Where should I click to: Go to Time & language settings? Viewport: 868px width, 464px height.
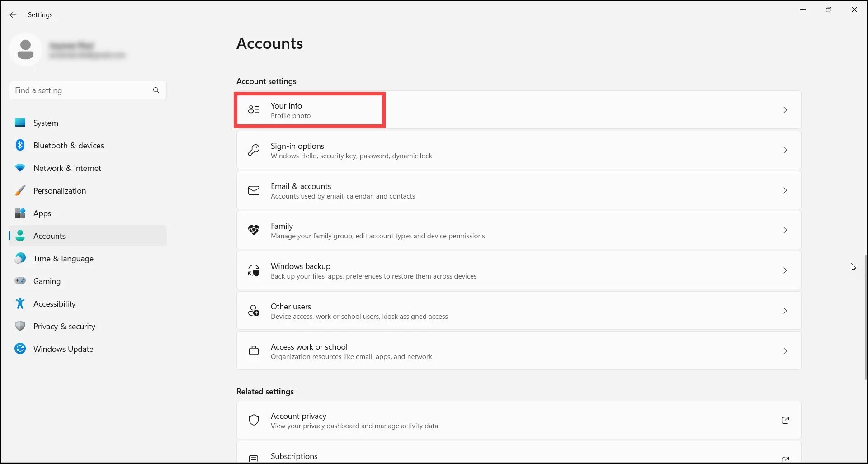click(x=63, y=259)
